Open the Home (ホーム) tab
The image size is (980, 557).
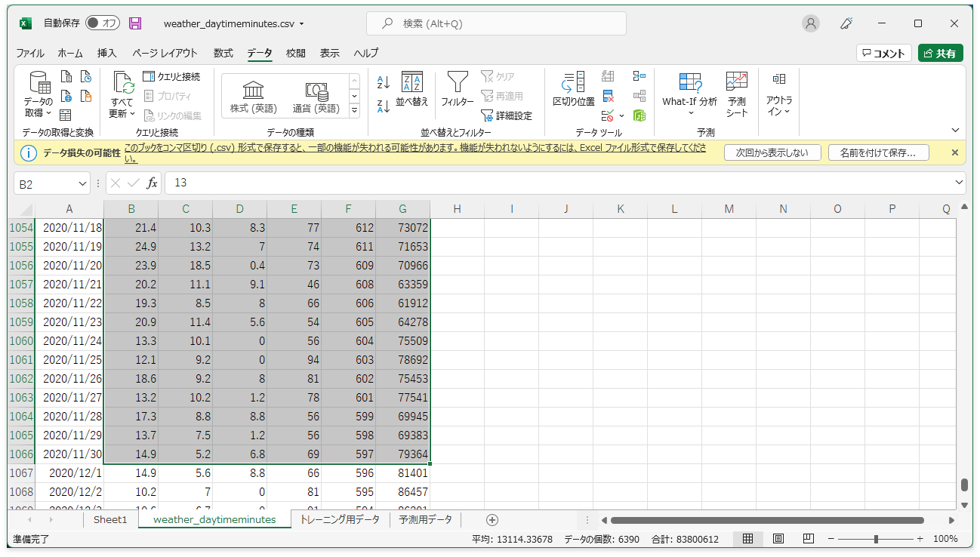click(70, 53)
